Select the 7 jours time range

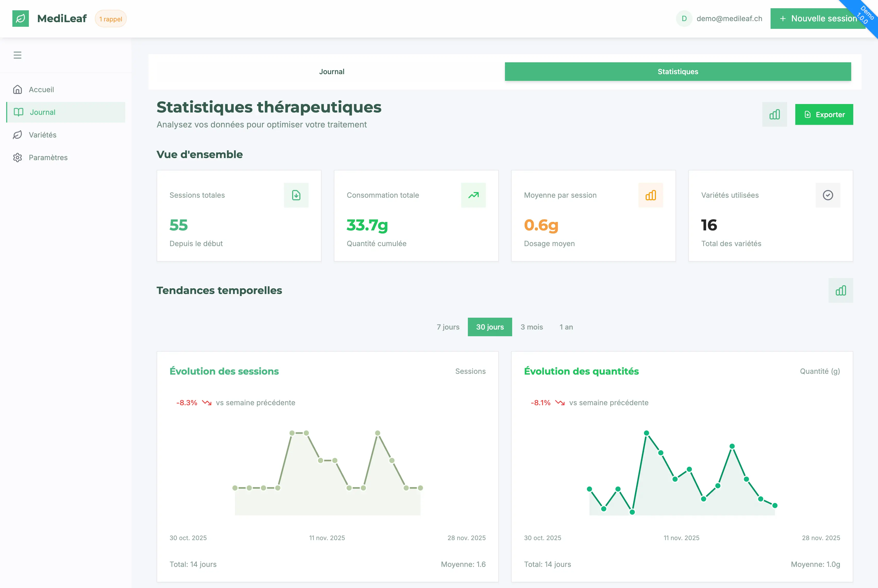click(x=448, y=327)
